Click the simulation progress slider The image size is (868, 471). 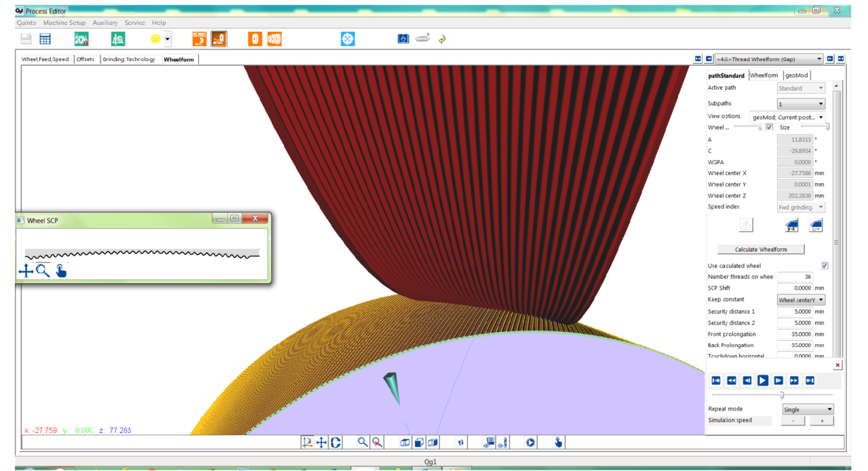tap(772, 395)
